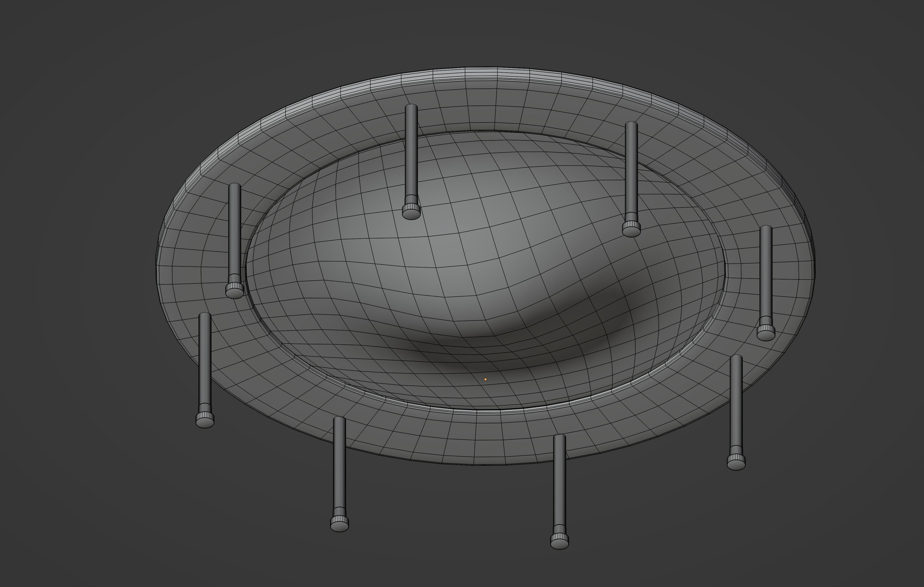Select the rightmost bolt on the ring
Viewport: 924px width, 587px height.
tap(766, 283)
